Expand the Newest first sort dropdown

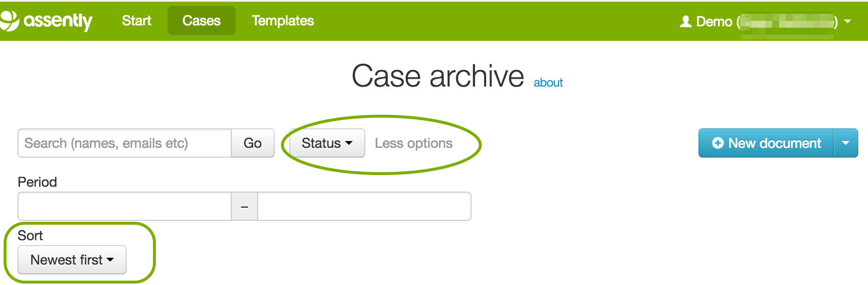click(72, 260)
